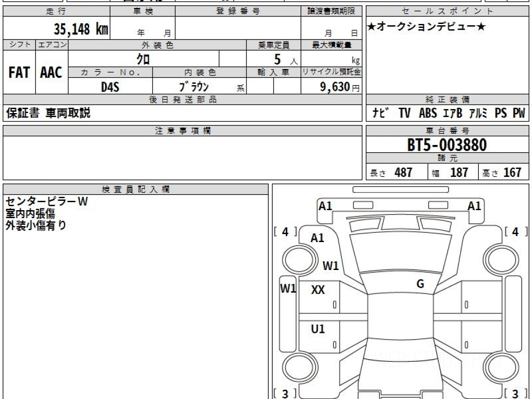
Task: Select the color code D4S
Action: tap(110, 87)
